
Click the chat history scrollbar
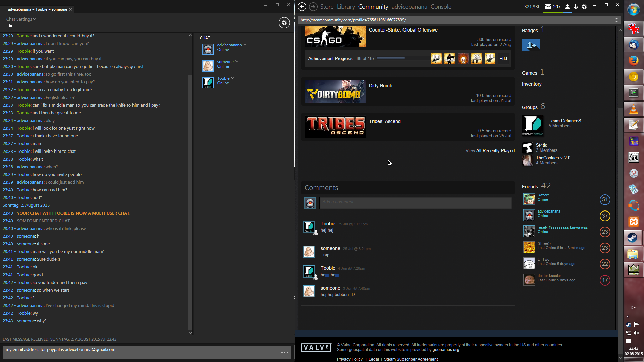click(x=190, y=201)
